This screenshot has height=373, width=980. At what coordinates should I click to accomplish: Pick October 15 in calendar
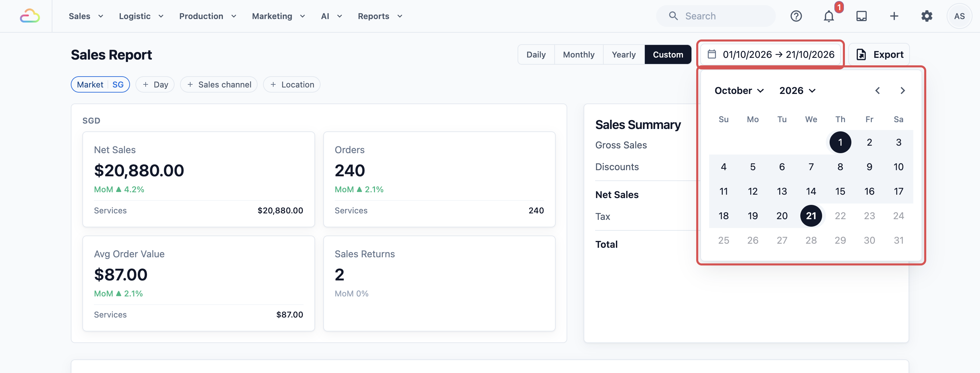(840, 192)
